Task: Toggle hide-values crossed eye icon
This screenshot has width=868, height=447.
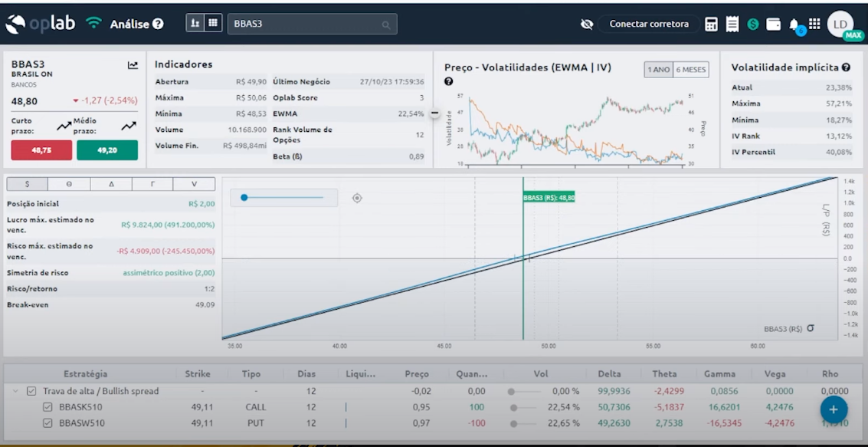Action: pyautogui.click(x=587, y=25)
